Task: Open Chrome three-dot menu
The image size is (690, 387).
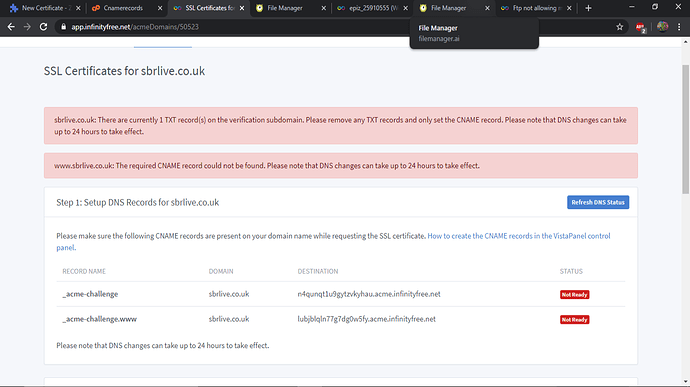Action: pos(679,27)
